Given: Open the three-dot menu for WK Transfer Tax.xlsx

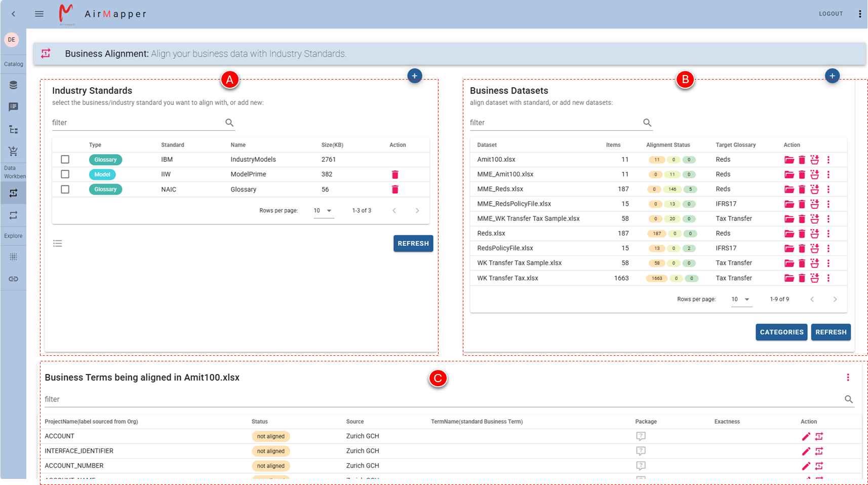Looking at the screenshot, I should (x=829, y=278).
